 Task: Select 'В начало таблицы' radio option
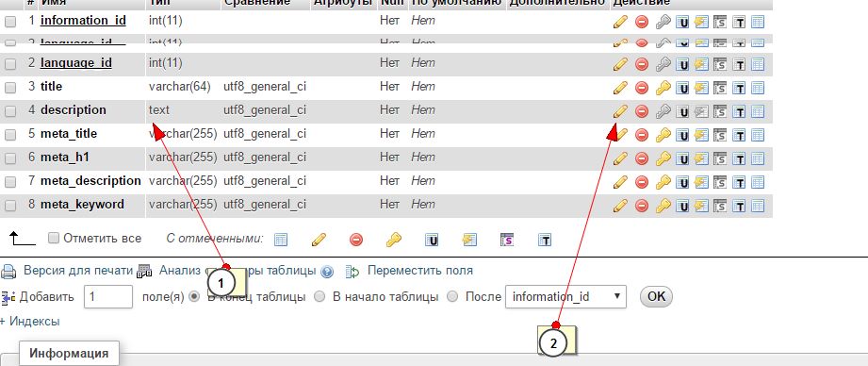319,296
